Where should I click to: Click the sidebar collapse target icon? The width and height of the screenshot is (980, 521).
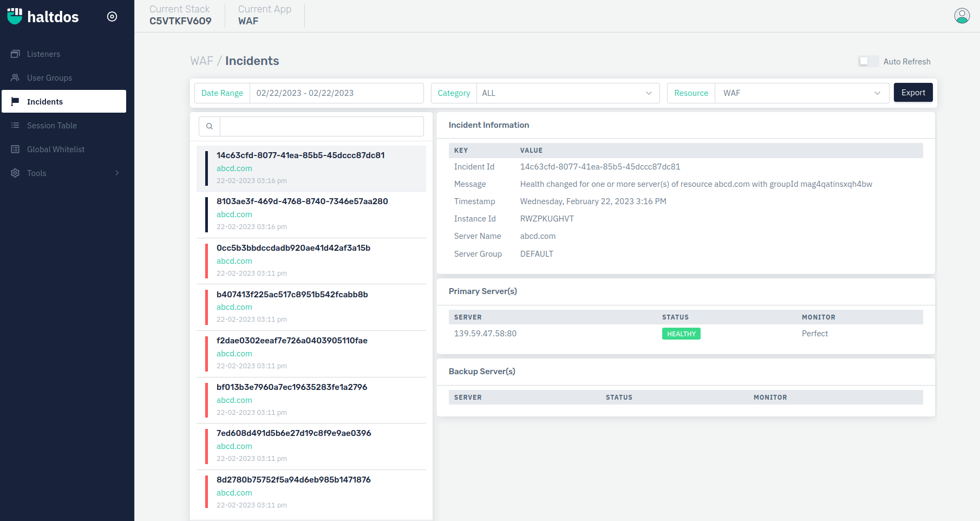click(x=112, y=16)
